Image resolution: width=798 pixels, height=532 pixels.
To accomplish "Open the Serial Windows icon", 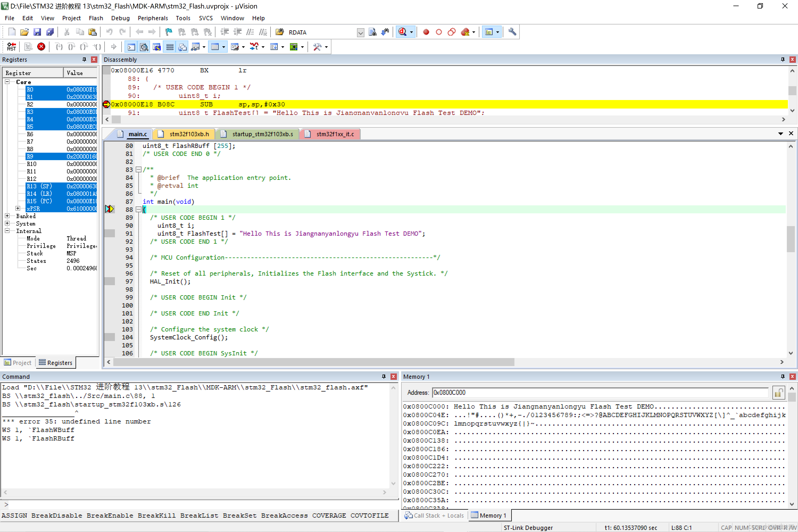I will [x=235, y=47].
